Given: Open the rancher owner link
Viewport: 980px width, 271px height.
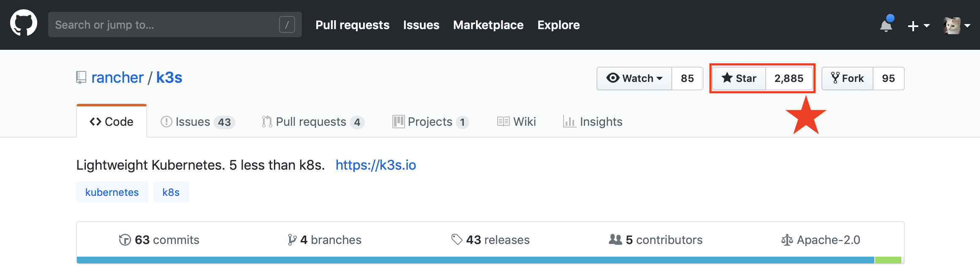Looking at the screenshot, I should (x=118, y=78).
